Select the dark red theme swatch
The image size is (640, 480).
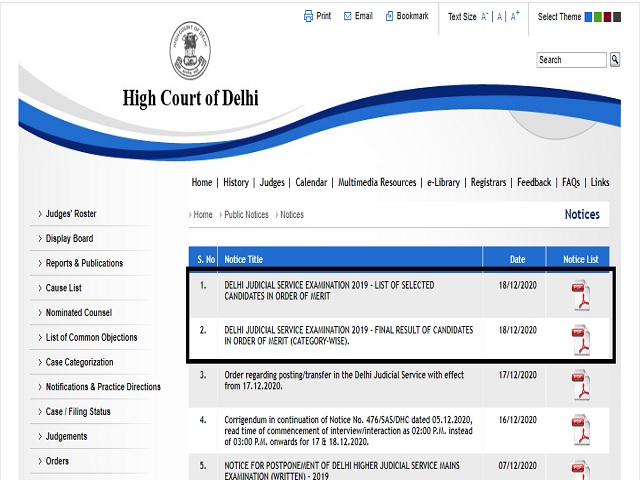coord(607,17)
